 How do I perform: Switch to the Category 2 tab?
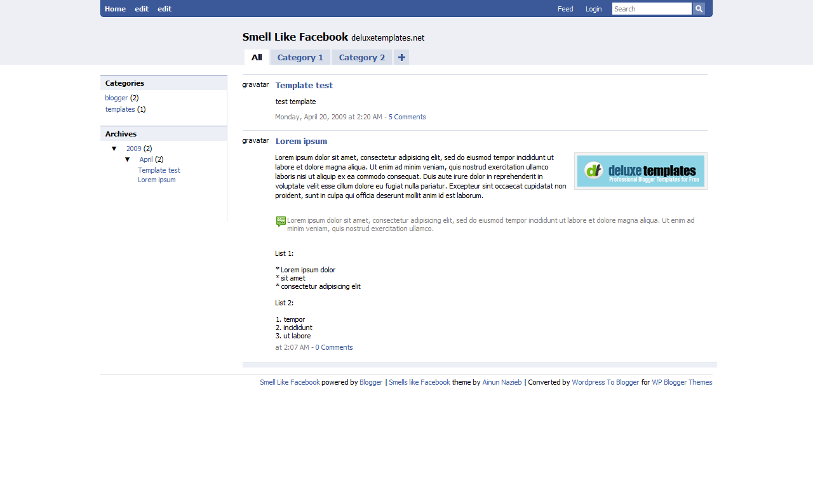click(x=362, y=57)
